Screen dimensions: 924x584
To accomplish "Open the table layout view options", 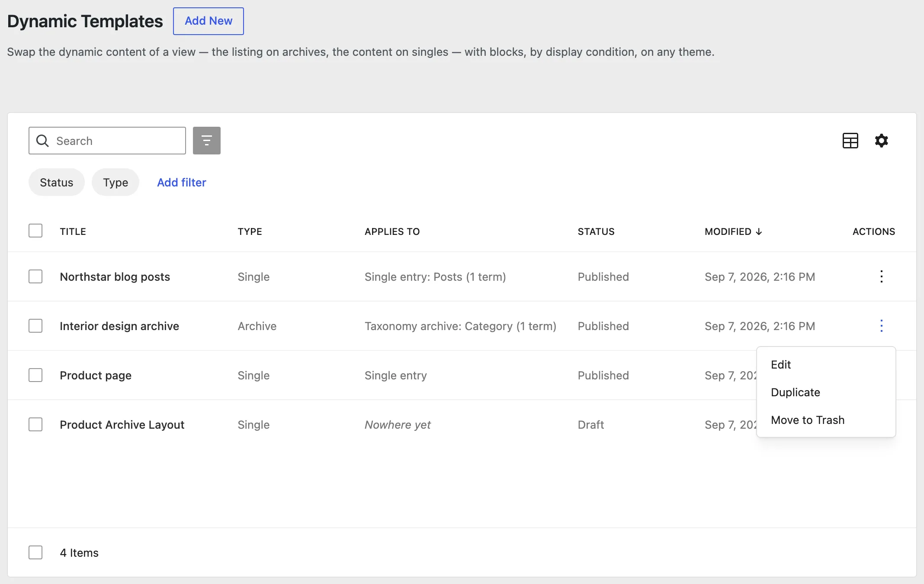I will [x=850, y=141].
